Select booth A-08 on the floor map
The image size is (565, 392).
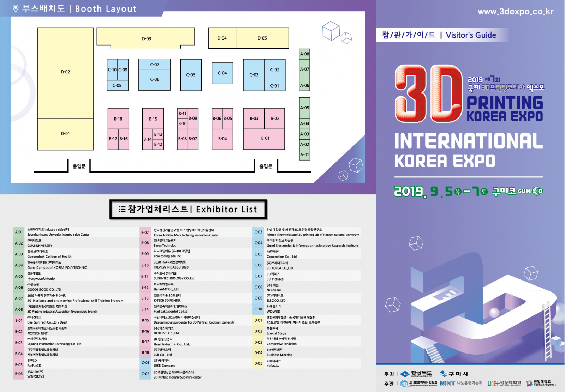(304, 54)
